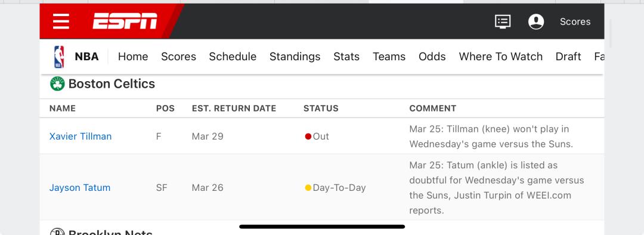Click the Boston Celtics shamrock logo
Image resolution: width=644 pixels, height=235 pixels.
coord(57,84)
